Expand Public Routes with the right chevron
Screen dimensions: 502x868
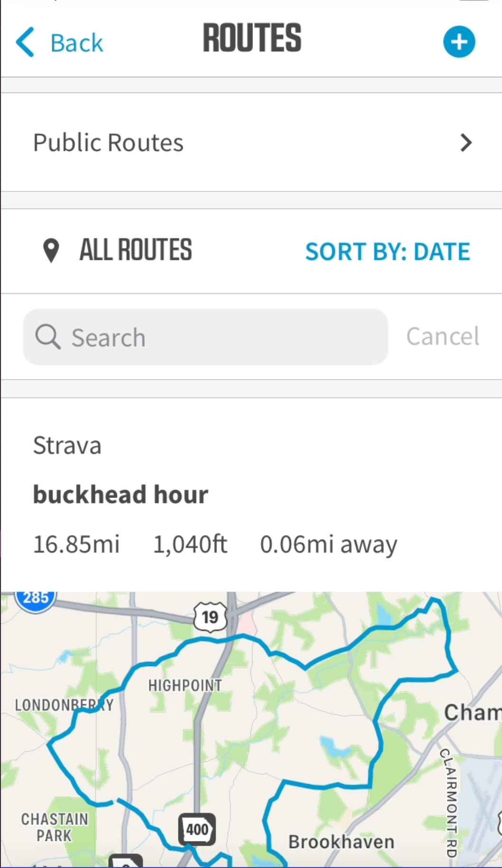(466, 143)
